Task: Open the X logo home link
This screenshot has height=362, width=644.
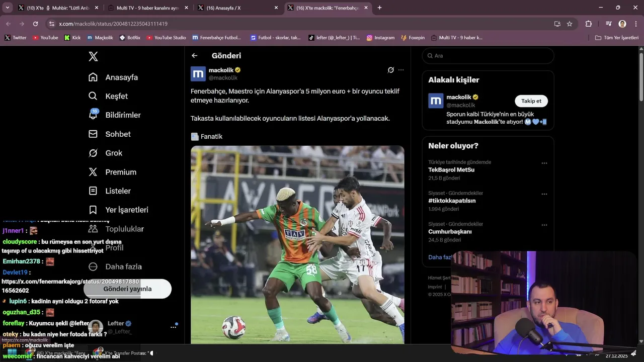Action: 93,56
